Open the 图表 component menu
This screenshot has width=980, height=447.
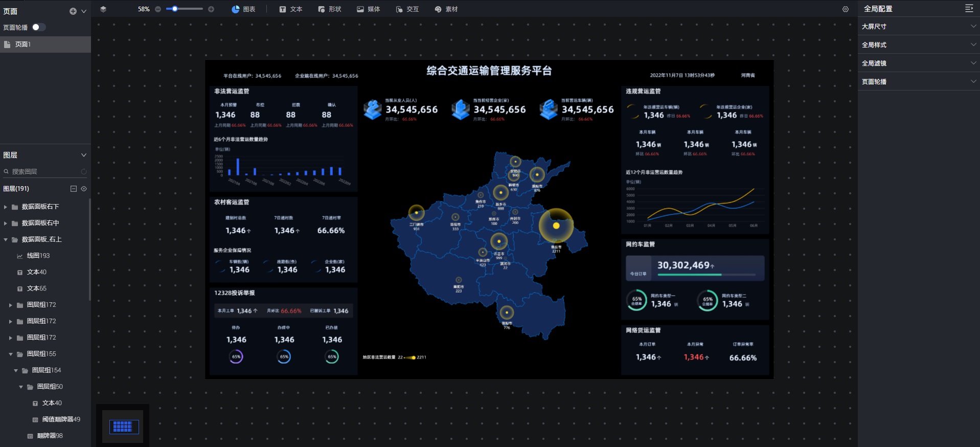point(243,9)
